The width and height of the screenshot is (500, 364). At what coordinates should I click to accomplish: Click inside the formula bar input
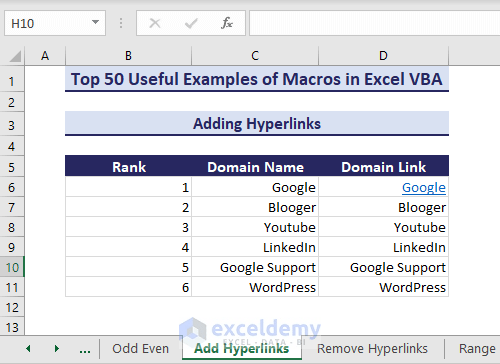[374, 23]
